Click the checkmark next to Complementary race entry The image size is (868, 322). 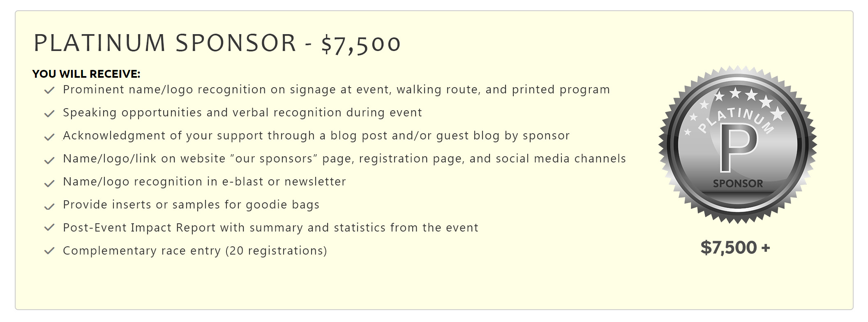click(x=49, y=250)
